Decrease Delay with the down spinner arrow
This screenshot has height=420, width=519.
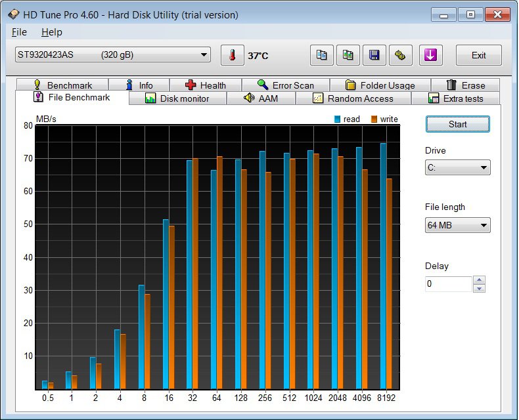click(x=480, y=288)
